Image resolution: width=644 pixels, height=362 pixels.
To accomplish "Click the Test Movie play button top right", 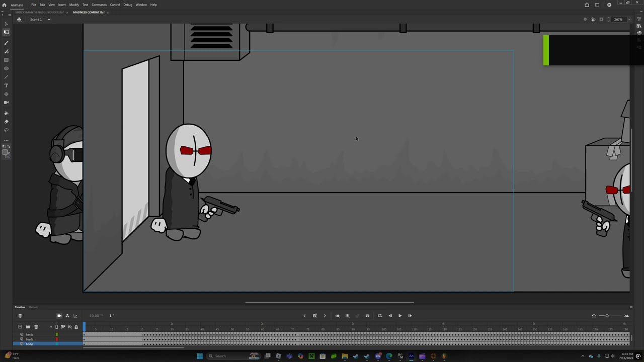I will [609, 5].
